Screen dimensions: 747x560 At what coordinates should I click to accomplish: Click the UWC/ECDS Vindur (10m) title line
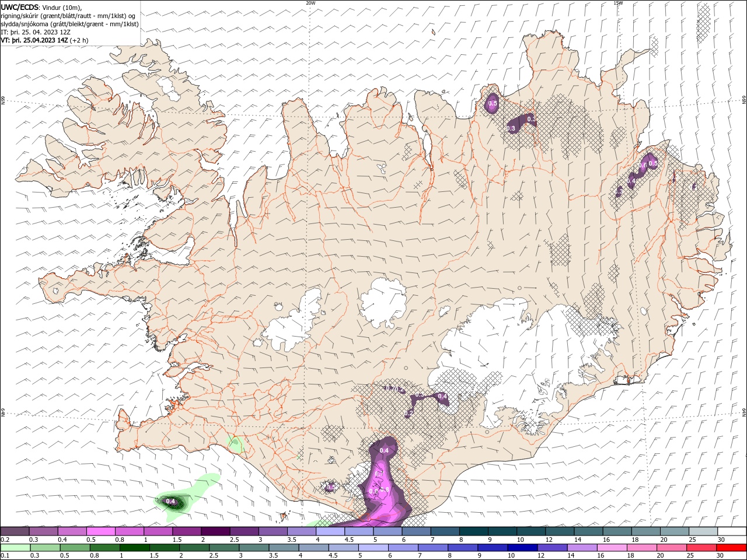coord(41,7)
